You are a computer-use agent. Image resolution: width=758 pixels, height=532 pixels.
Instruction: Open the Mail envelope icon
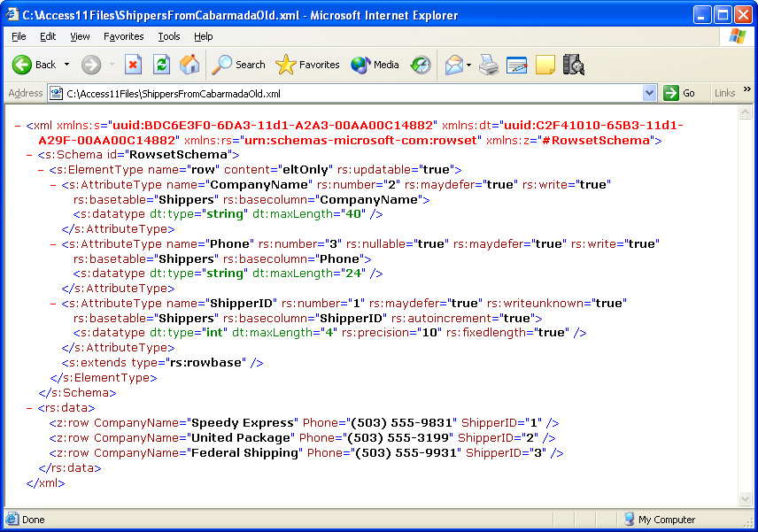(x=454, y=65)
